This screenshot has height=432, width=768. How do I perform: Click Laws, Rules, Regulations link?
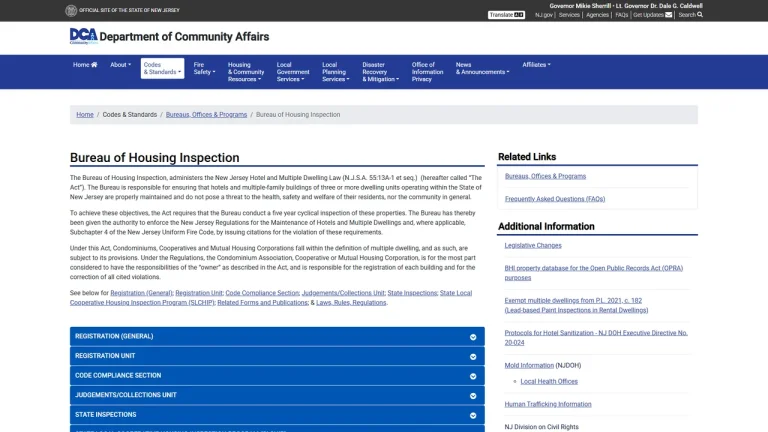(x=351, y=303)
